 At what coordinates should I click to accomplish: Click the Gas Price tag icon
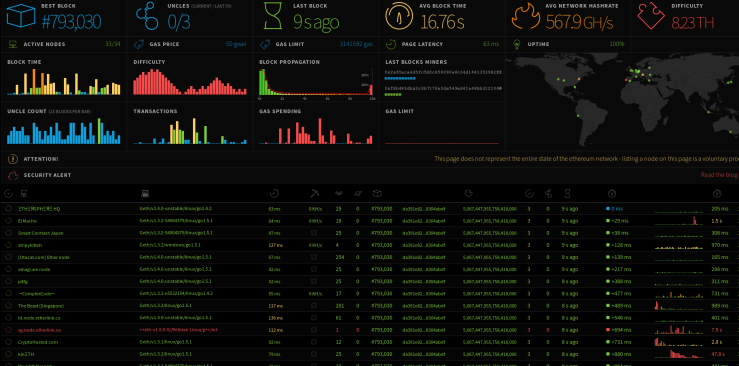139,44
